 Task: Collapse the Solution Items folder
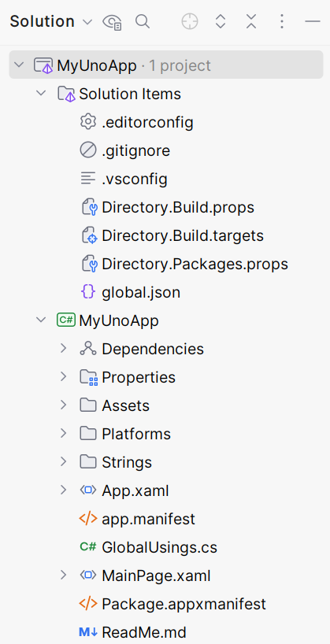pyautogui.click(x=41, y=93)
